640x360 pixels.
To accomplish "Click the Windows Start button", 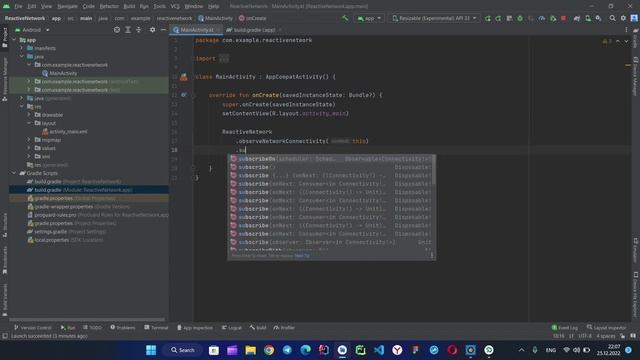I will tap(151, 350).
